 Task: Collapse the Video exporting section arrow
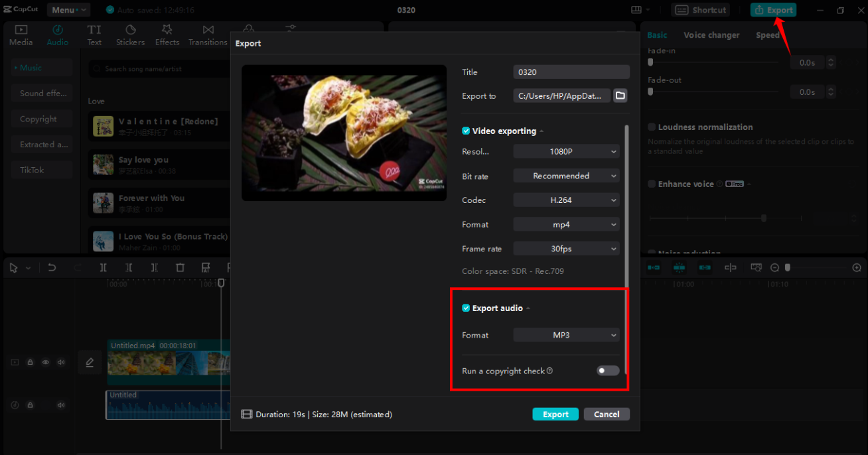coord(542,131)
